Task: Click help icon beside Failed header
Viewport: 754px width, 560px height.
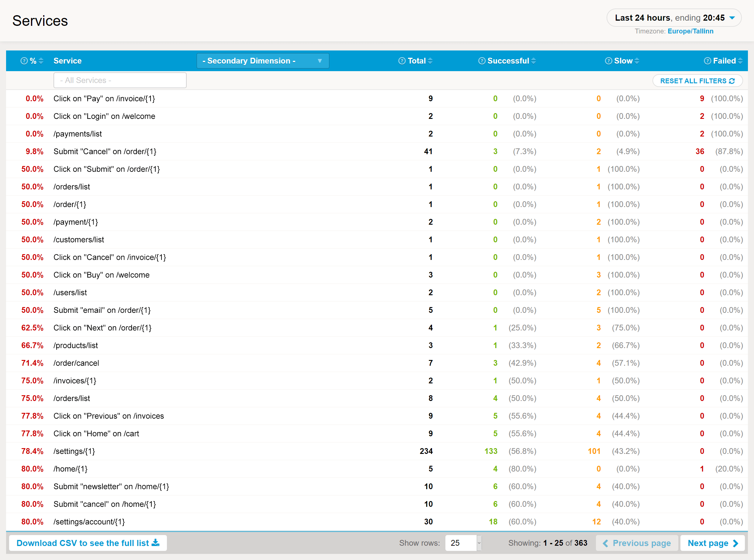Action: [x=707, y=61]
